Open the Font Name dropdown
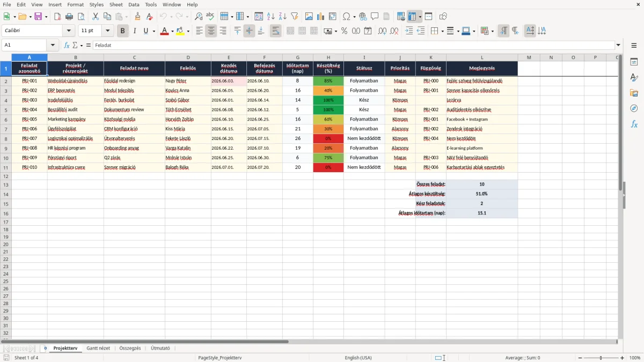Image resolution: width=644 pixels, height=362 pixels. point(68,31)
